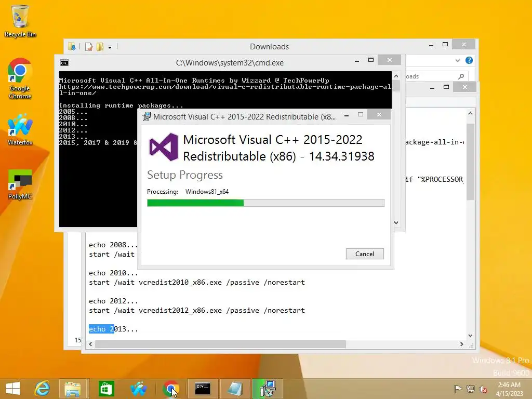Screen dimensions: 532x399
Task: Close the Downloads window
Action: (464, 45)
